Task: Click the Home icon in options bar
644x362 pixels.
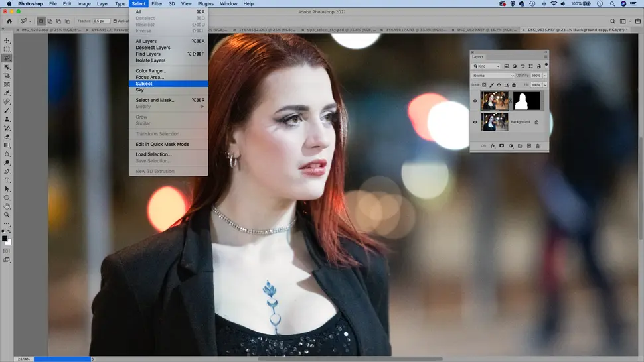Action: [x=9, y=21]
